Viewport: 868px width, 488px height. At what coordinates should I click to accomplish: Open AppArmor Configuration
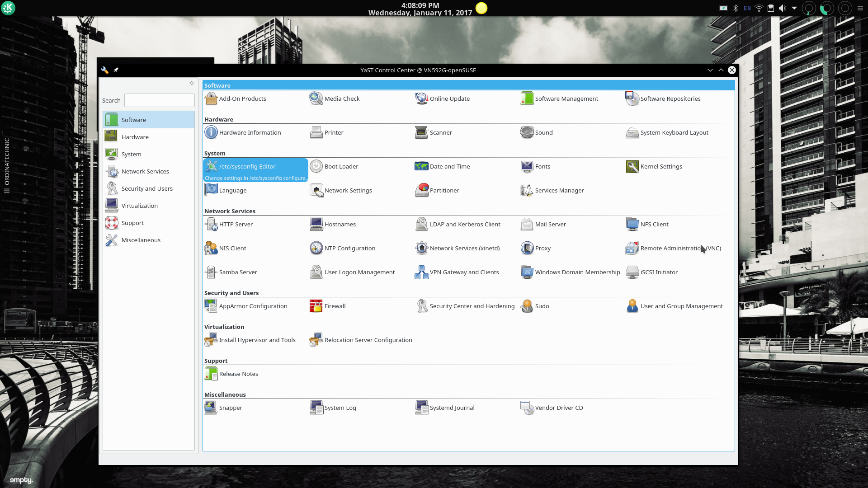pyautogui.click(x=246, y=306)
